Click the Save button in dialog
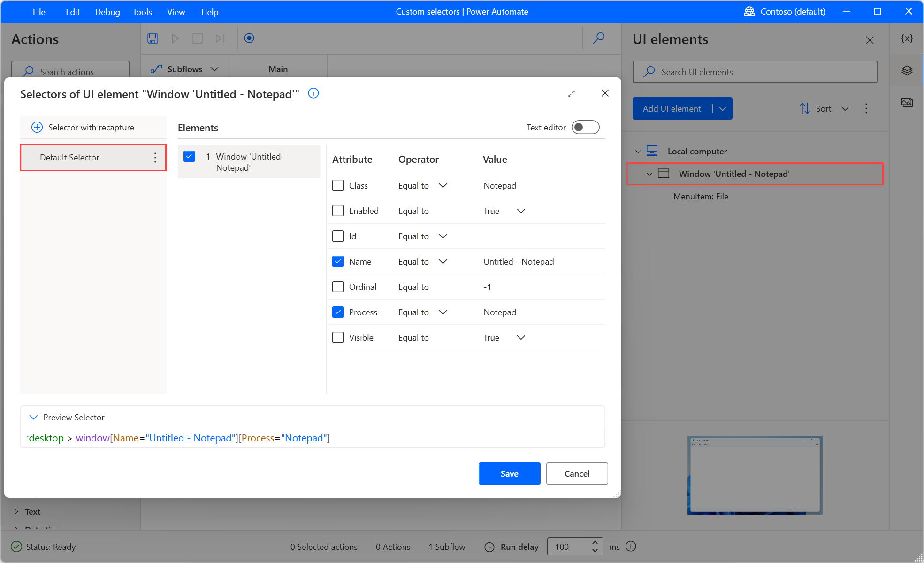Screen dimensions: 924x563 pyautogui.click(x=509, y=473)
